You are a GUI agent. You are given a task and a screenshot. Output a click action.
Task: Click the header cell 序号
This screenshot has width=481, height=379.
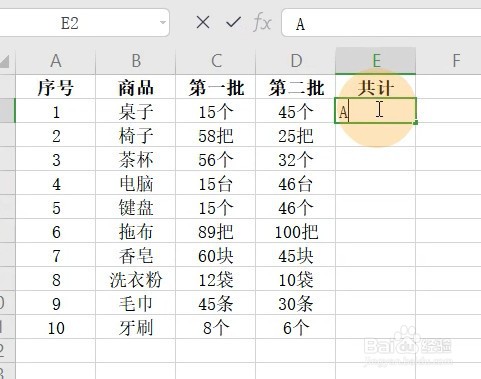56,87
